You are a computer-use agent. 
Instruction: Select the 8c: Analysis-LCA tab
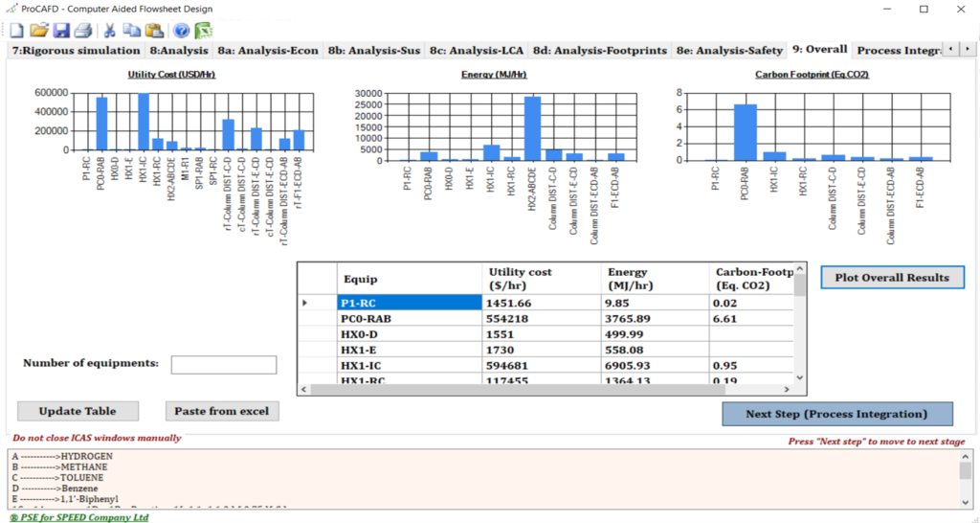point(477,51)
